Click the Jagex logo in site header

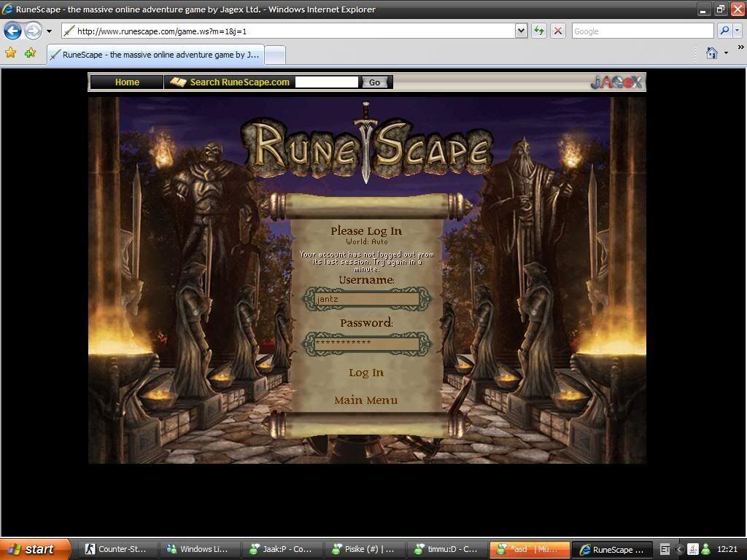click(616, 82)
